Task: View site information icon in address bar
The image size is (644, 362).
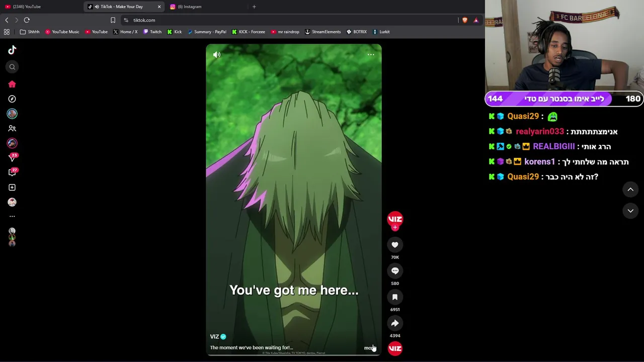Action: [126, 20]
